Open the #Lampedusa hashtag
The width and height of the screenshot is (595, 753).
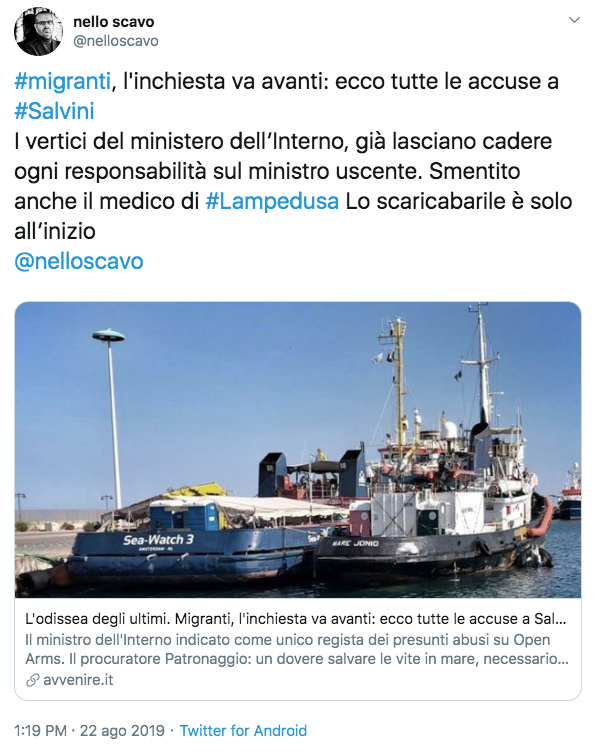[272, 201]
